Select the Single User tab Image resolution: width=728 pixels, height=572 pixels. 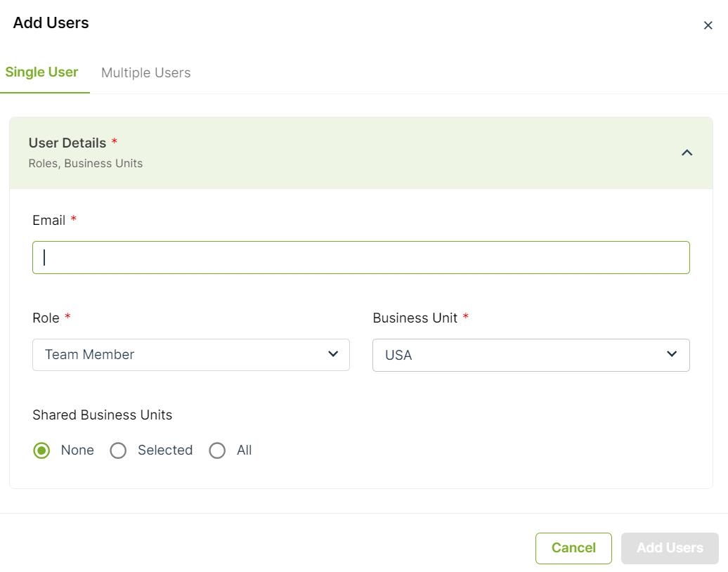(x=41, y=72)
